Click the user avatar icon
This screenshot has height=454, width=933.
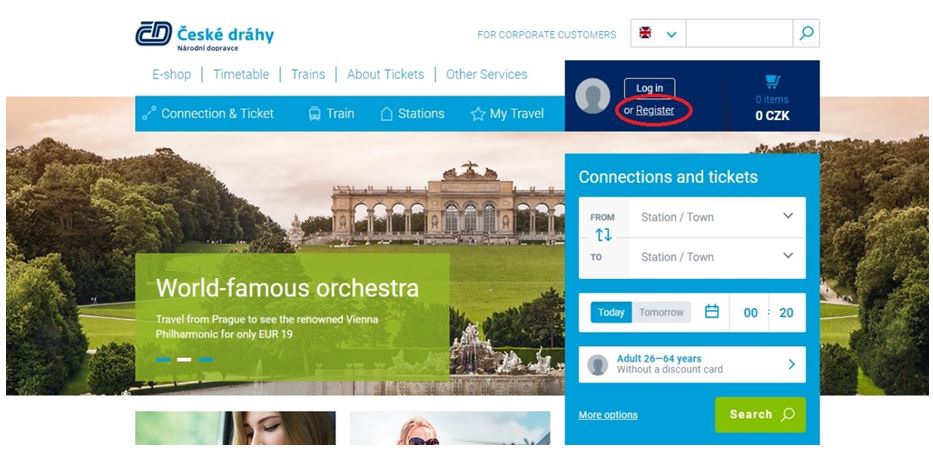pos(593,96)
